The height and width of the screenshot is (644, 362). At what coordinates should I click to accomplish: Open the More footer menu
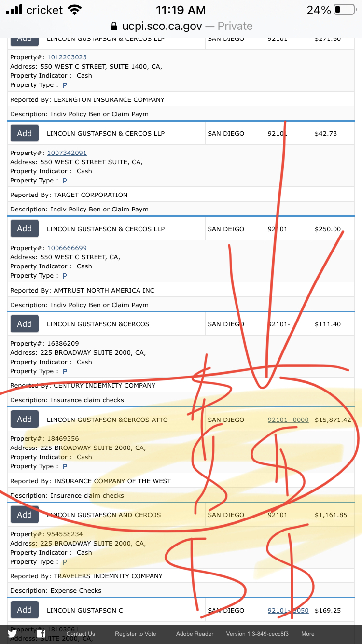[x=308, y=634]
